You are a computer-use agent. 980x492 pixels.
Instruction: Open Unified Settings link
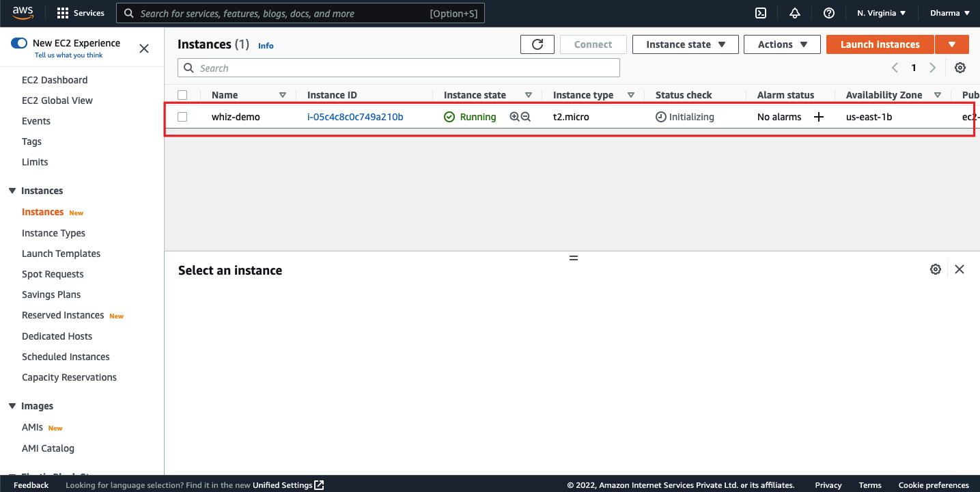[x=288, y=485]
